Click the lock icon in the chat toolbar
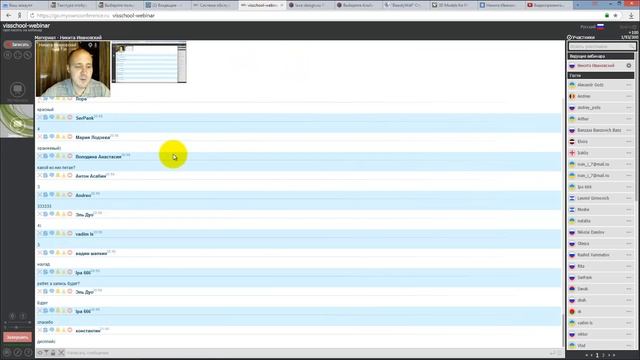The image size is (640, 360). point(53,352)
